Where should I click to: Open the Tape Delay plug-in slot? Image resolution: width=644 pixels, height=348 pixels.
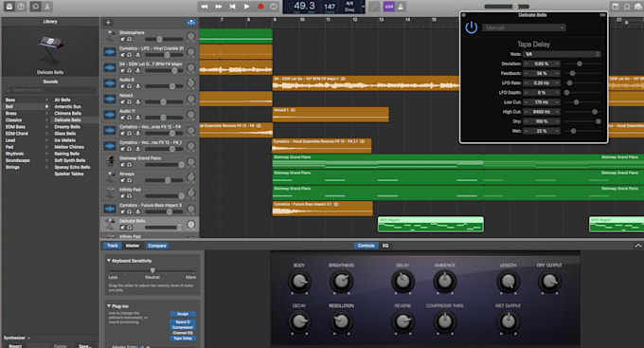[183, 339]
